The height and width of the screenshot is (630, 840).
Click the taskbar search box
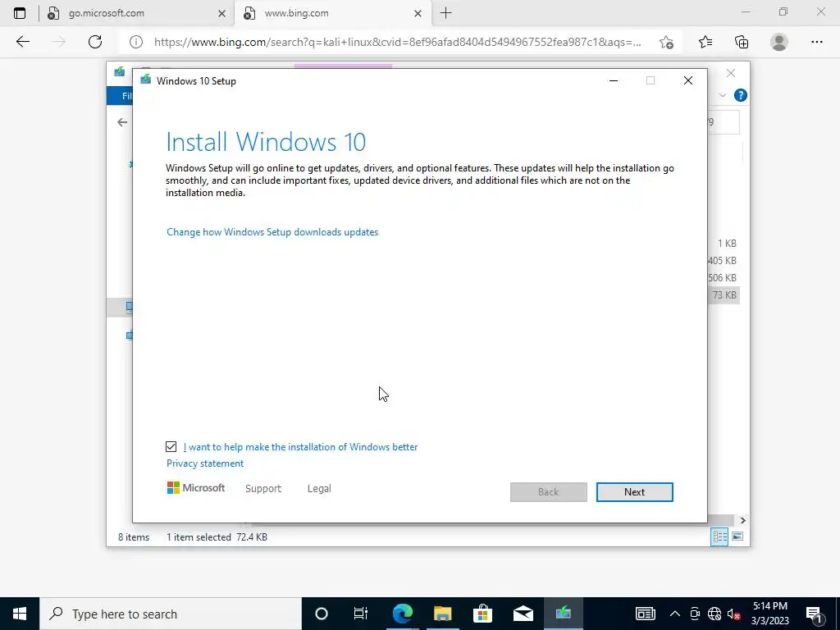coord(171,614)
